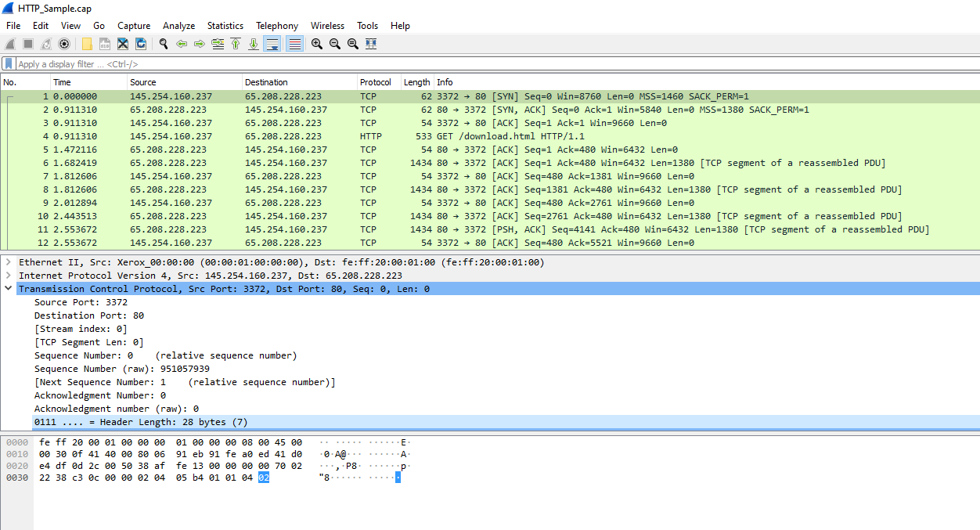Image resolution: width=980 pixels, height=530 pixels.
Task: Expand the Ethernet II tree section
Action: [x=9, y=262]
